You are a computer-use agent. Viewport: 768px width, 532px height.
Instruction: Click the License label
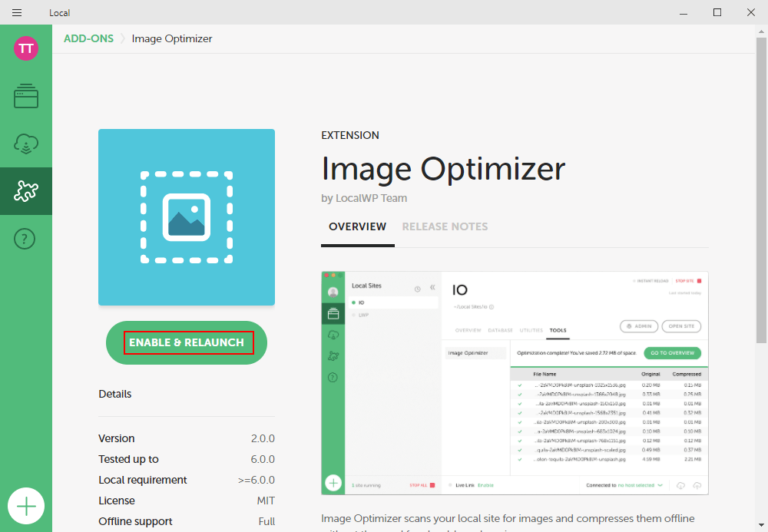117,501
